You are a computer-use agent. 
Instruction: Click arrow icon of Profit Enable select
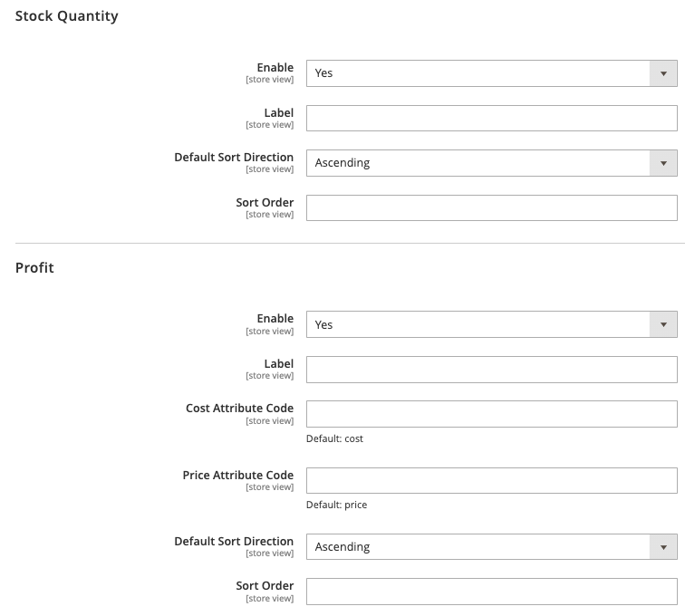coord(663,324)
